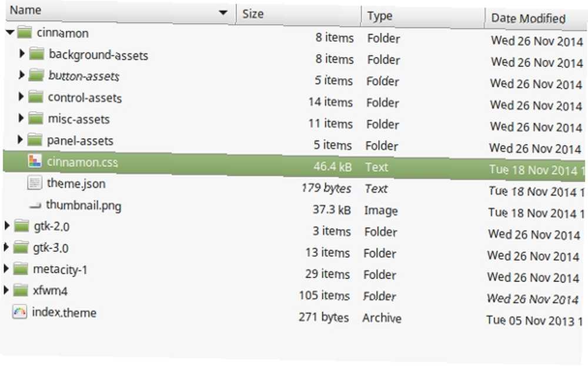This screenshot has height=366, width=588.
Task: Sort by the Name column header
Action: (88, 11)
